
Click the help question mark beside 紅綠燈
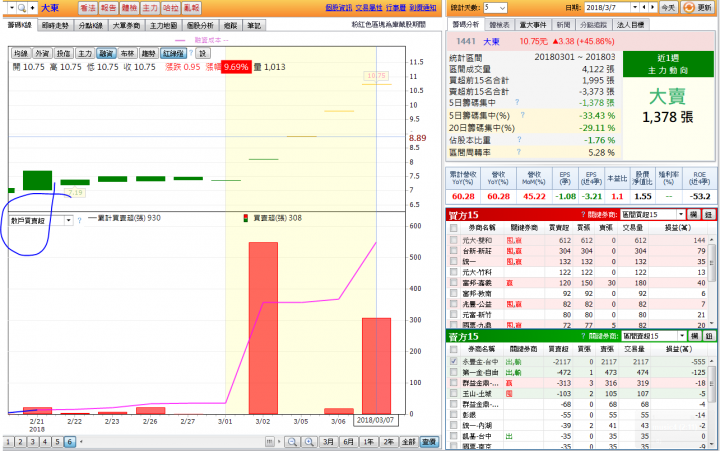pyautogui.click(x=191, y=53)
